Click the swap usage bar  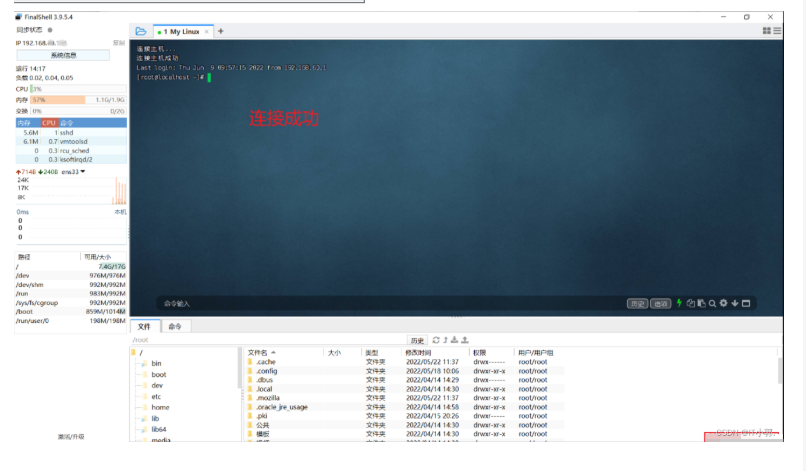tap(78, 111)
